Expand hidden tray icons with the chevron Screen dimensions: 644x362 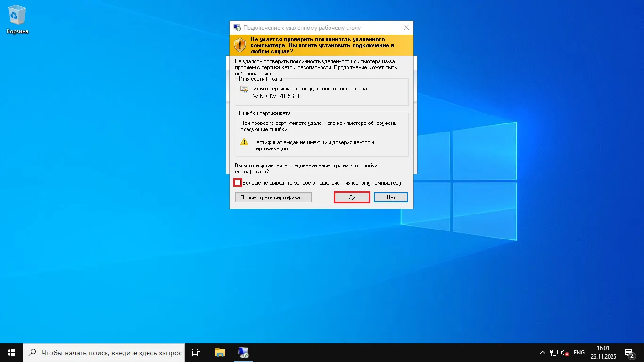tap(542, 352)
